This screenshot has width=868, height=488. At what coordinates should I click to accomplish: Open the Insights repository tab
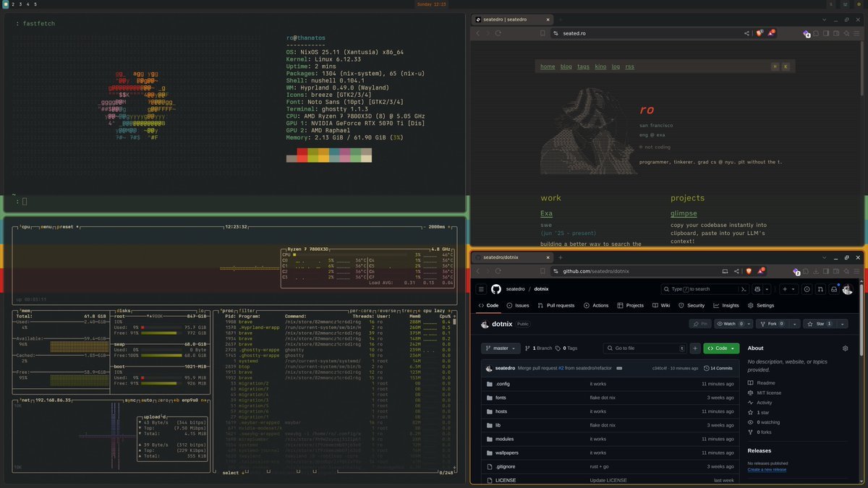726,306
